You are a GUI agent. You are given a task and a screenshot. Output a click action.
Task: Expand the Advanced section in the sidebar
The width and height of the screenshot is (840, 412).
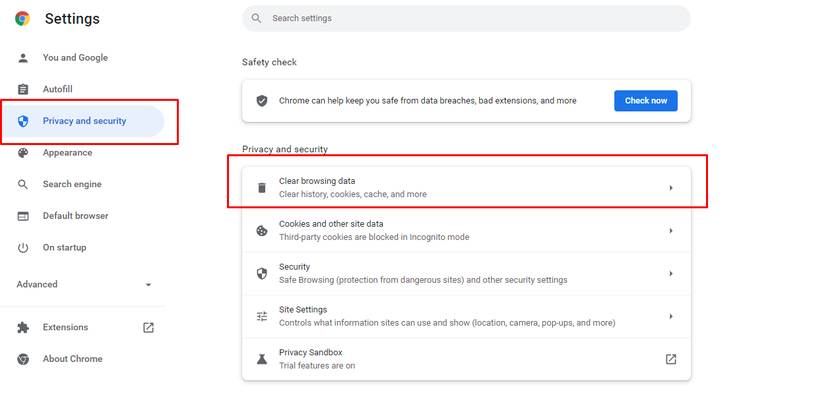tap(84, 284)
